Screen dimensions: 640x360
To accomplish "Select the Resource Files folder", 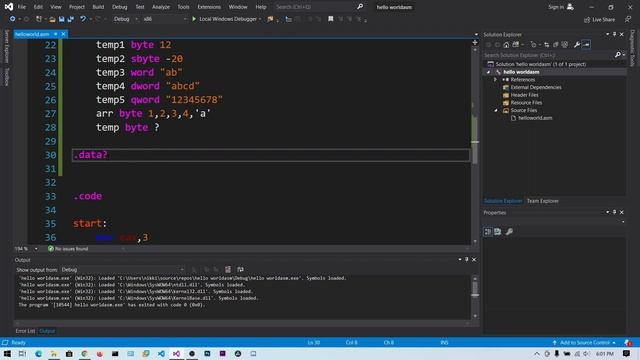I will point(526,102).
